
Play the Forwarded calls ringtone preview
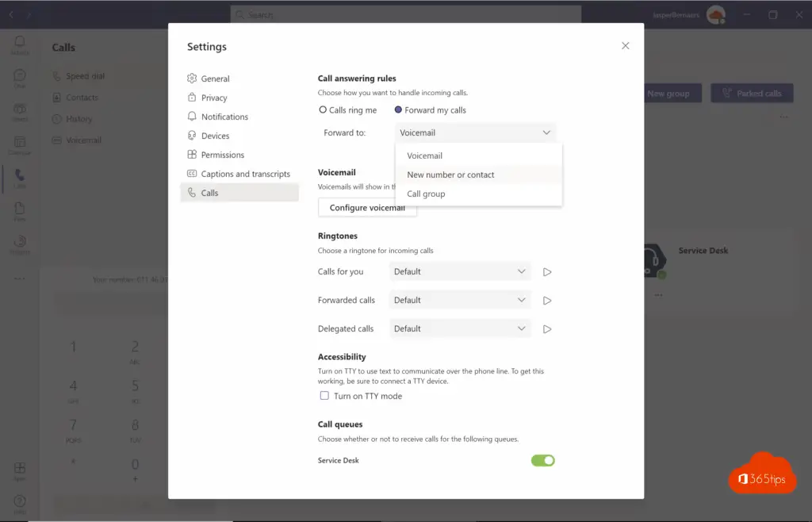coord(547,301)
